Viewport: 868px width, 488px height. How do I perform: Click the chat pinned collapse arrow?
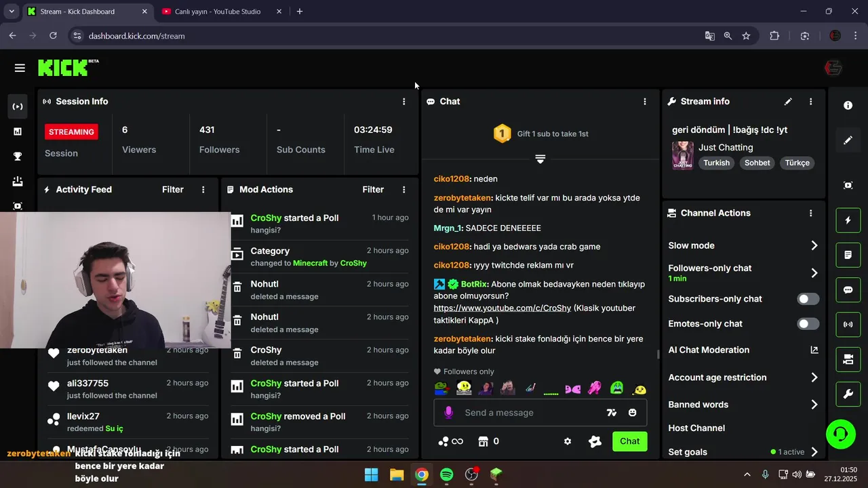point(540,159)
